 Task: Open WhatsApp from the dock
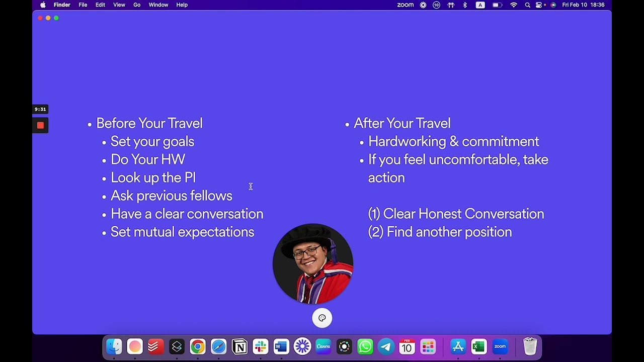pos(365,346)
